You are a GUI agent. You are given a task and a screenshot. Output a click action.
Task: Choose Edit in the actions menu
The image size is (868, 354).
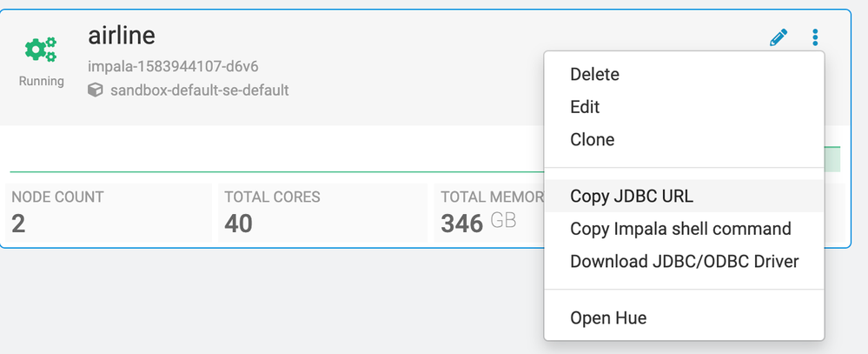tap(585, 107)
